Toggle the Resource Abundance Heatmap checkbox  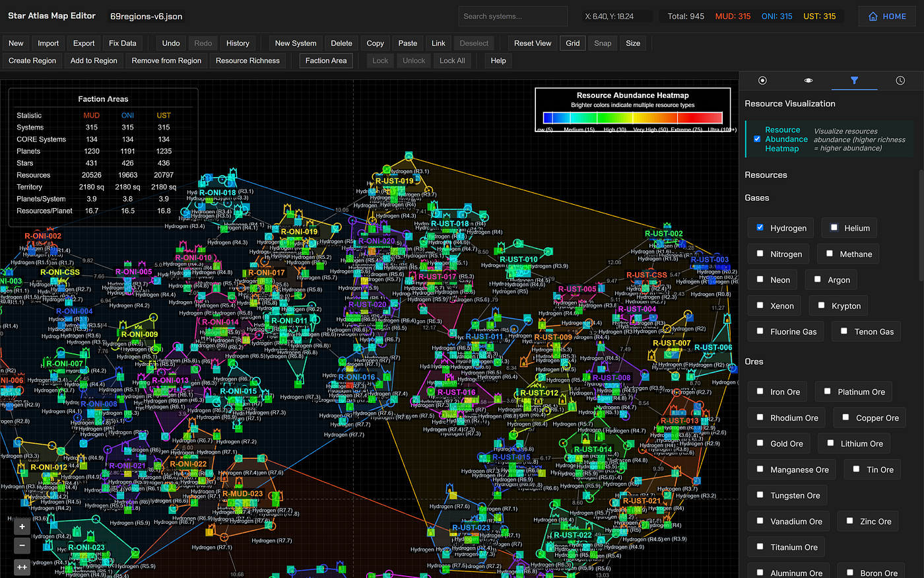coord(757,139)
